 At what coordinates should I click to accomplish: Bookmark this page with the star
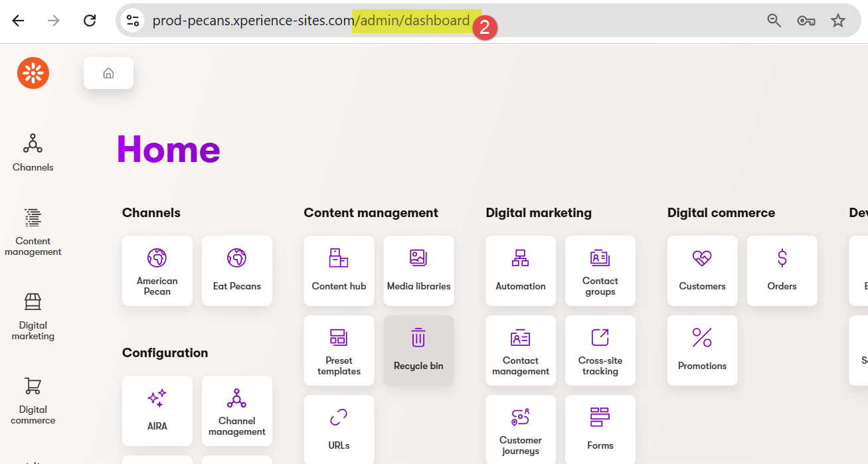click(838, 21)
